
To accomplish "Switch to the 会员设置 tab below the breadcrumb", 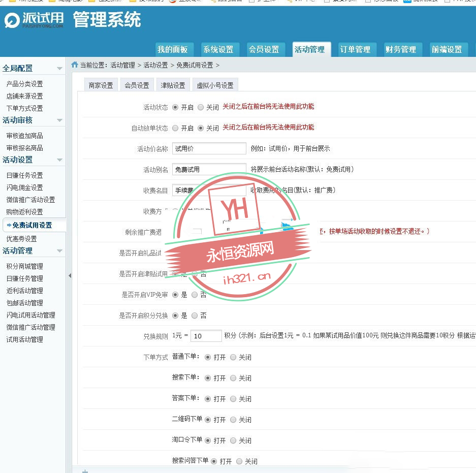I will pyautogui.click(x=137, y=85).
